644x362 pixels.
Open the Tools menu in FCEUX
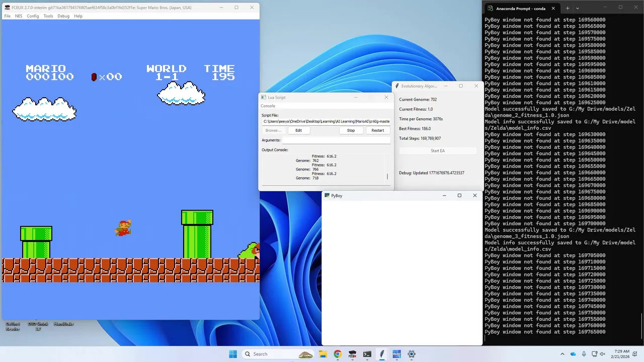(48, 16)
